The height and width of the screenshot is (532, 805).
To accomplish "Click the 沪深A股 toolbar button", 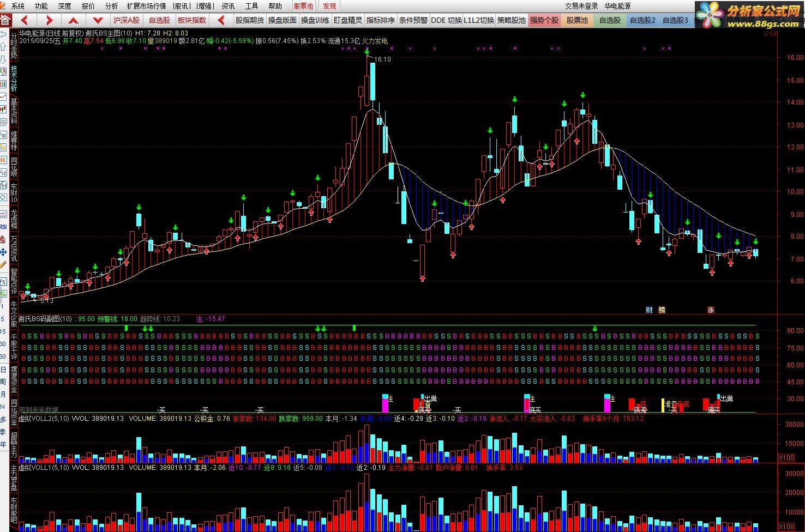I will pos(127,20).
